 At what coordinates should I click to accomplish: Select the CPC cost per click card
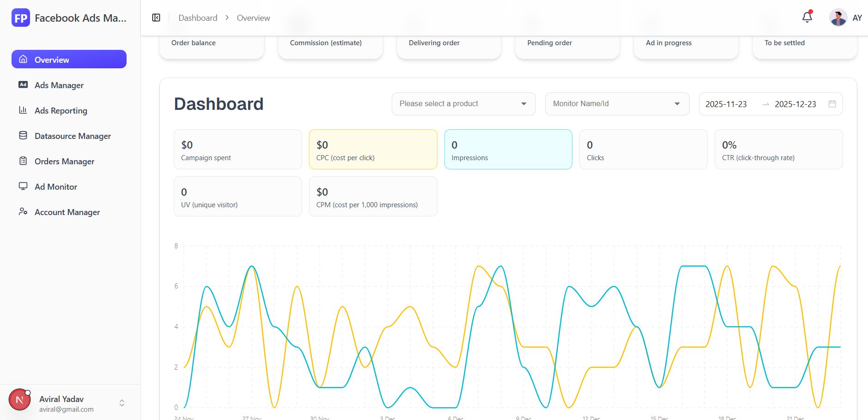point(373,149)
